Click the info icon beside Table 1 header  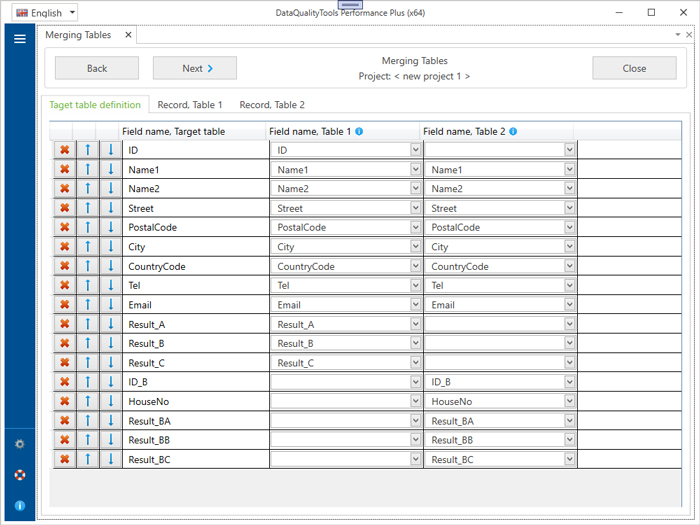pos(359,131)
